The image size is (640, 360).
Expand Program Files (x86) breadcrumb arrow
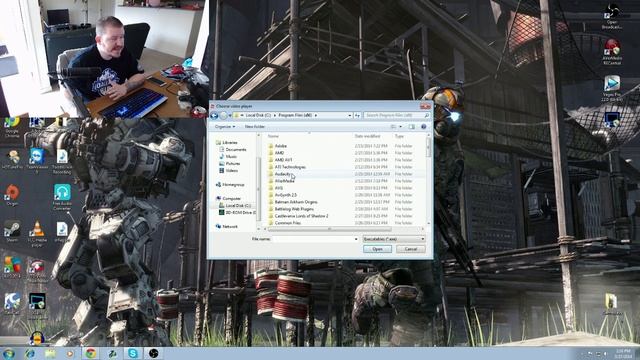pos(316,116)
